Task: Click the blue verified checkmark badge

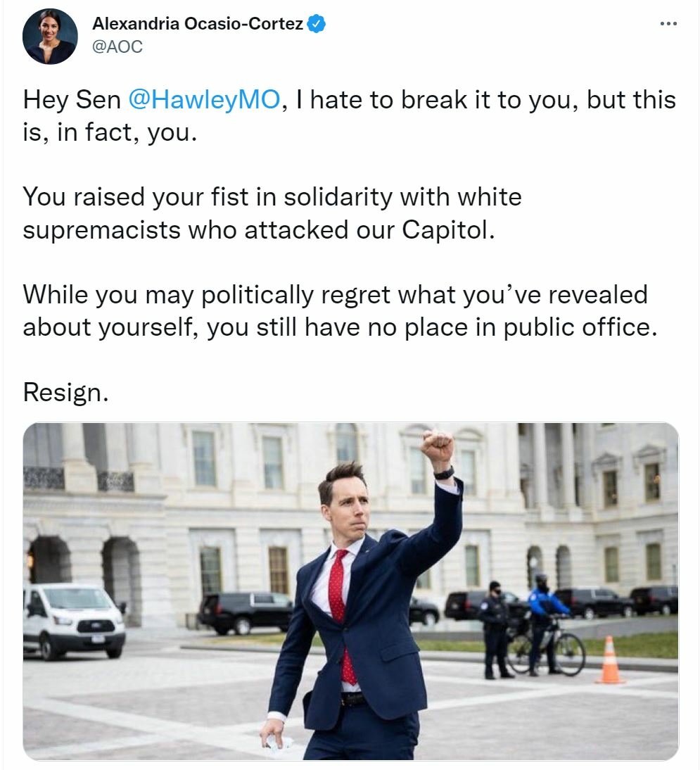Action: point(316,23)
